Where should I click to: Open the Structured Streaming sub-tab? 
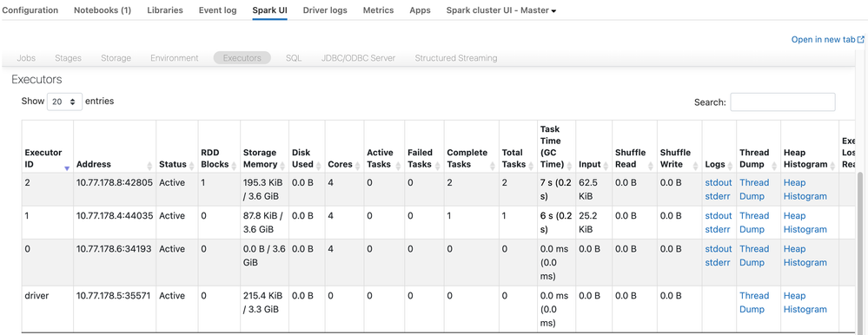tap(456, 58)
